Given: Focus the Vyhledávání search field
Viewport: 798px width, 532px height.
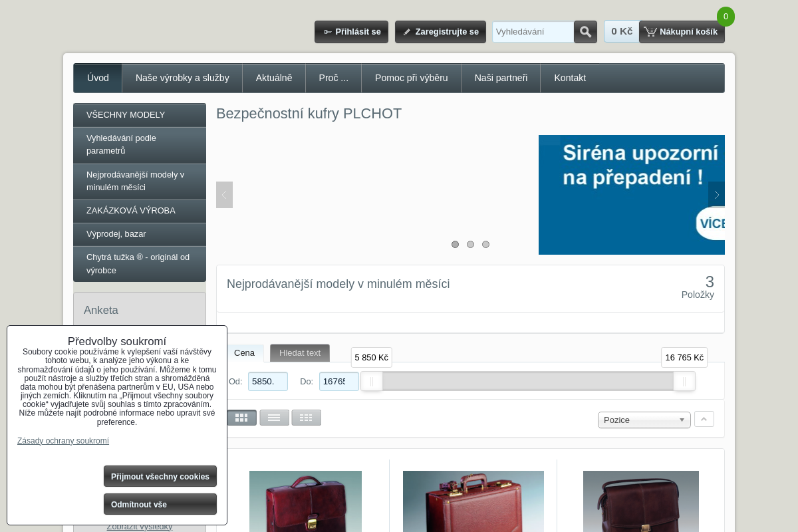Looking at the screenshot, I should (x=533, y=32).
